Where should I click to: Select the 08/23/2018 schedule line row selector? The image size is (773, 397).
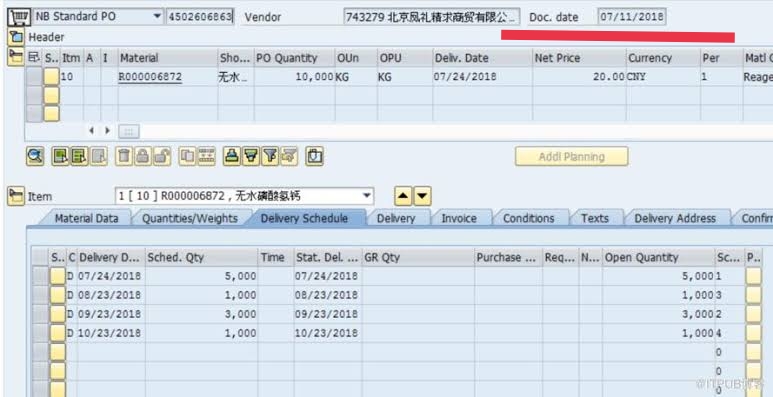tap(40, 295)
